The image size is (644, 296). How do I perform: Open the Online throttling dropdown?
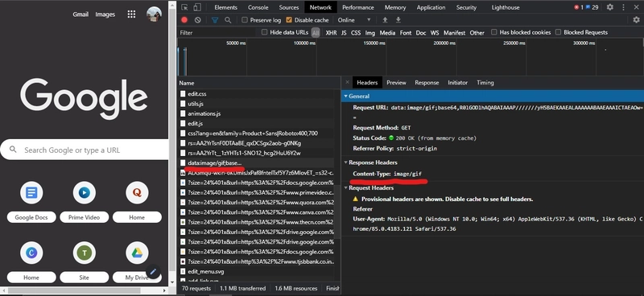[x=354, y=19]
